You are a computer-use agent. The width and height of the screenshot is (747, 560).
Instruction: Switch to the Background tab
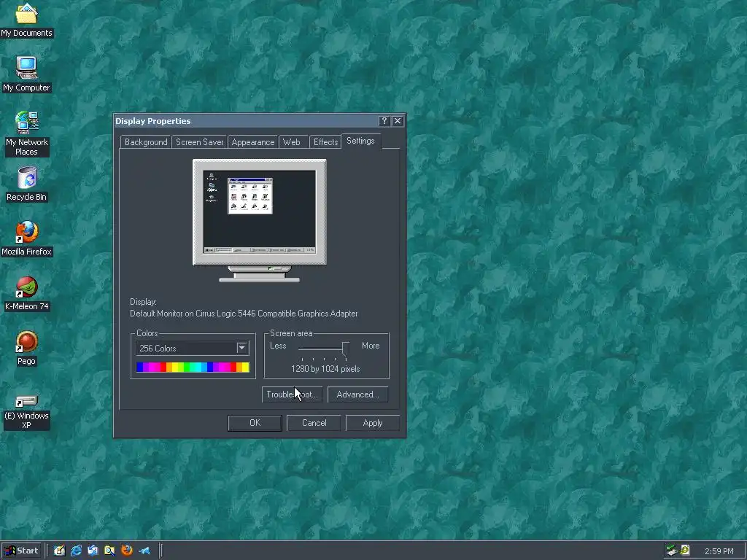pos(146,142)
